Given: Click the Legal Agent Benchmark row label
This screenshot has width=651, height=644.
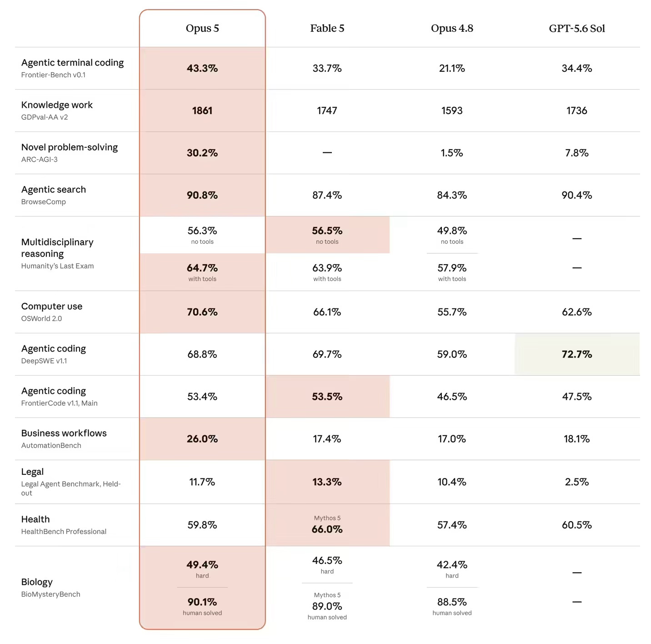Looking at the screenshot, I should point(71,482).
